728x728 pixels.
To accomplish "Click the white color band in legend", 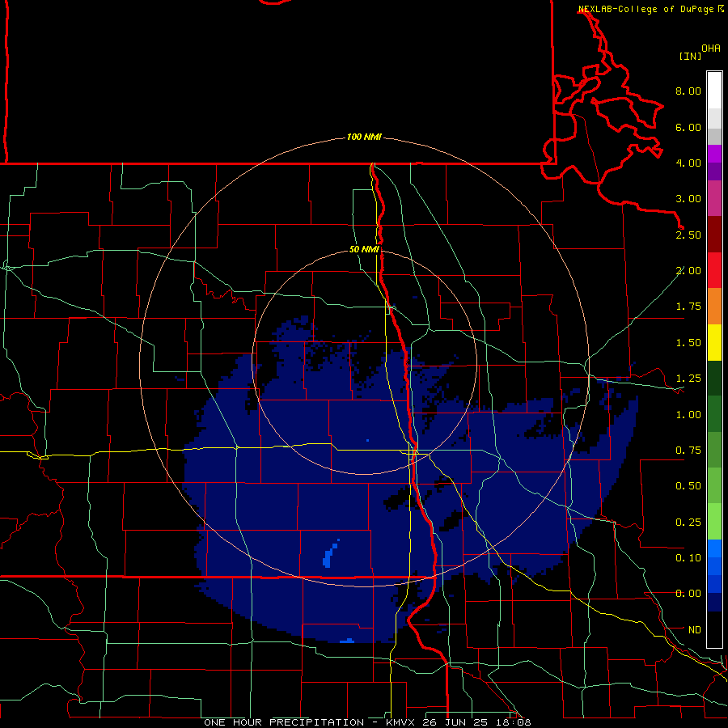I will pos(714,90).
